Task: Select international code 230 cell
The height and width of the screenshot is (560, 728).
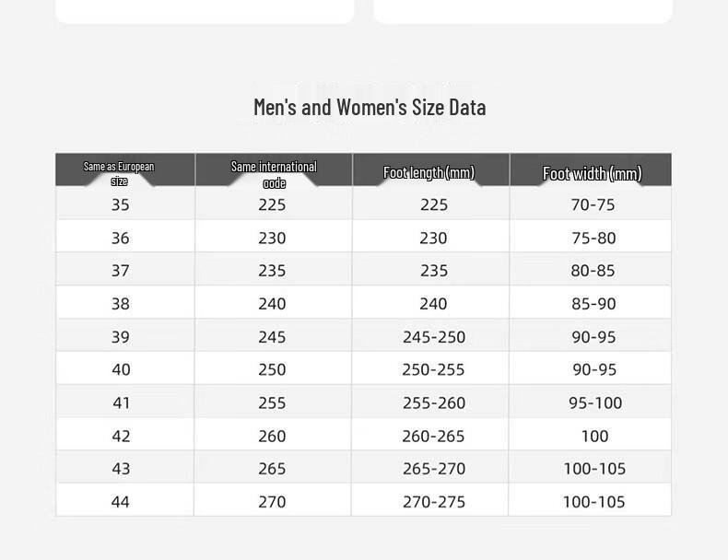Action: 274,236
